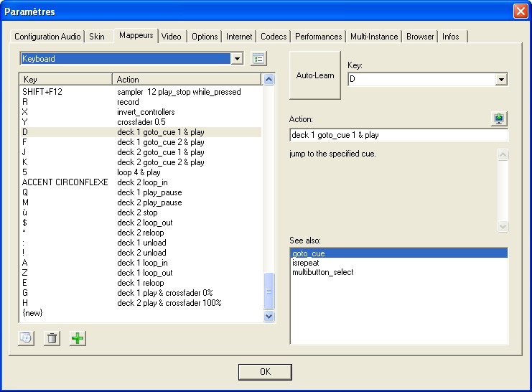Click the green plus add-mapping icon
The height and width of the screenshot is (392, 532).
(77, 338)
